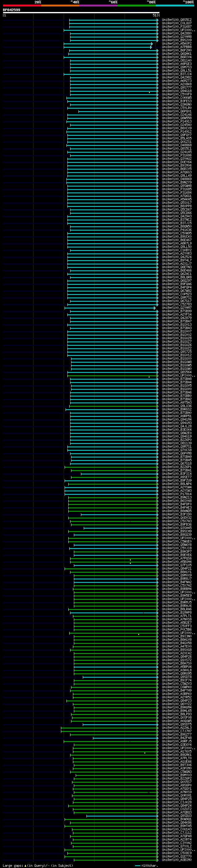This screenshot has width=197, height=868.
Task: Click the green ~80% identity legend bar
Action: pos(137,6)
